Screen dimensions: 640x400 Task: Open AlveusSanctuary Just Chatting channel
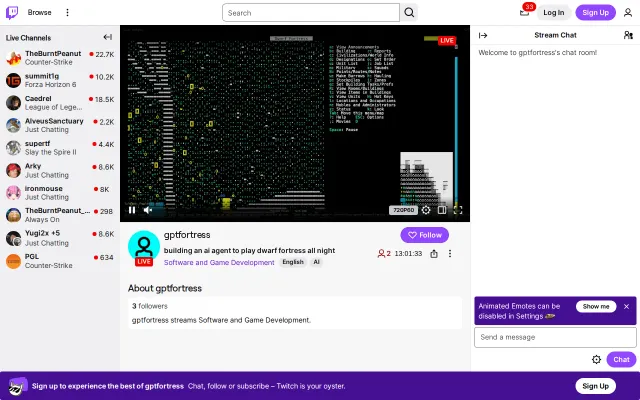(60, 125)
